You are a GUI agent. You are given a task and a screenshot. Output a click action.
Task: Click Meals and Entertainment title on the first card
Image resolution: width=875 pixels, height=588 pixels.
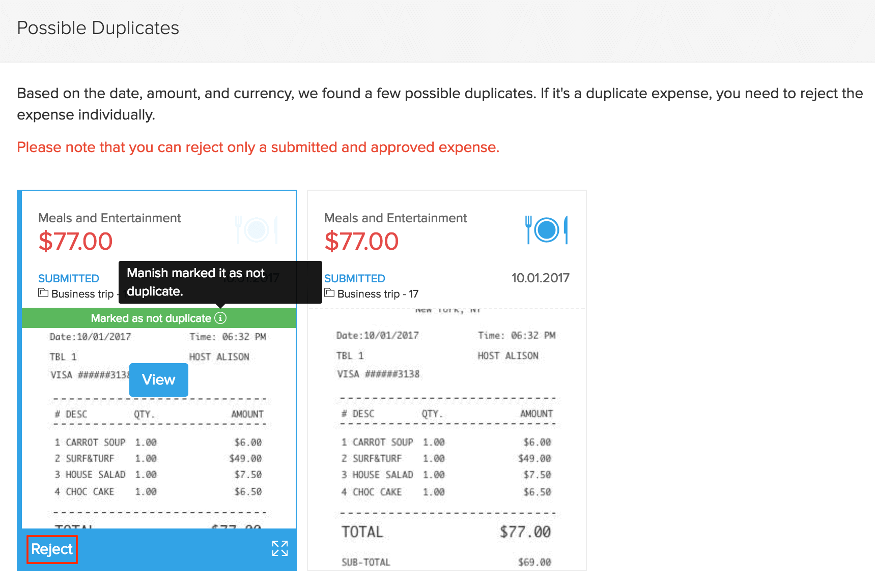coord(109,218)
